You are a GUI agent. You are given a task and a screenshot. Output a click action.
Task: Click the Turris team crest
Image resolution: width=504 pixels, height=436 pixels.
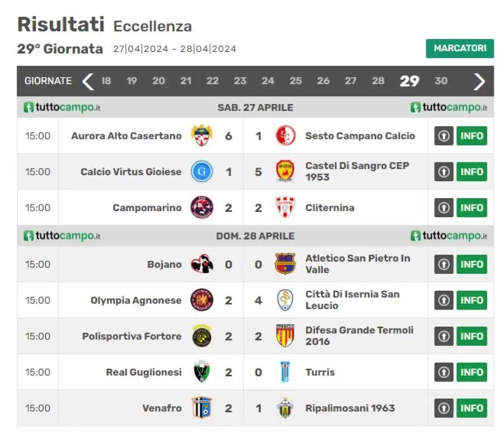[285, 372]
